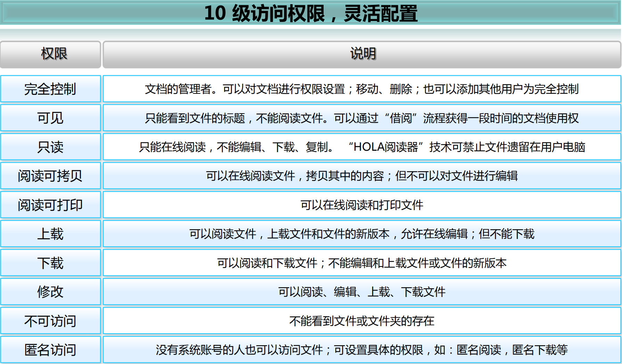This screenshot has height=364, width=622.
Task: Click the '不可访问' permission cell
Action: (x=51, y=321)
